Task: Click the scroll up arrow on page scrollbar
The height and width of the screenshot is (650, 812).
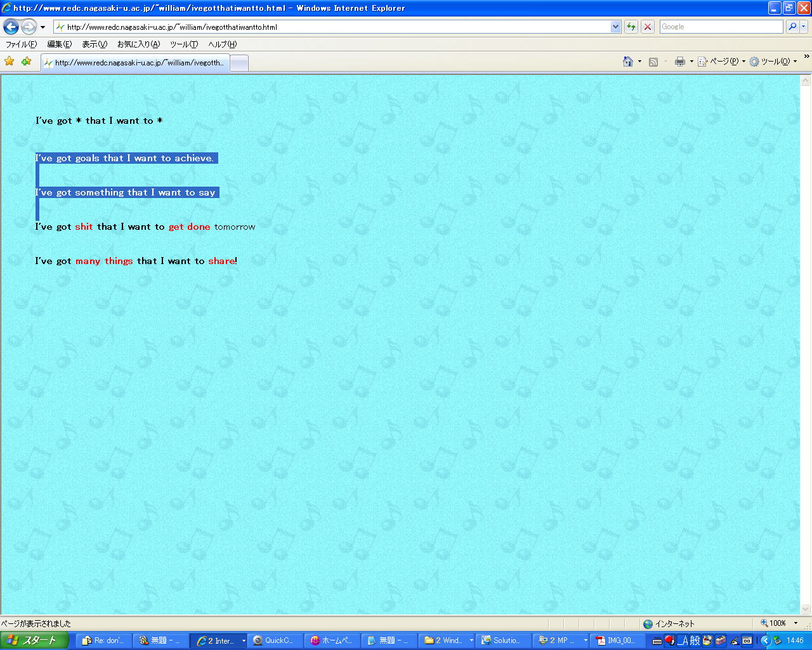Action: tap(806, 81)
